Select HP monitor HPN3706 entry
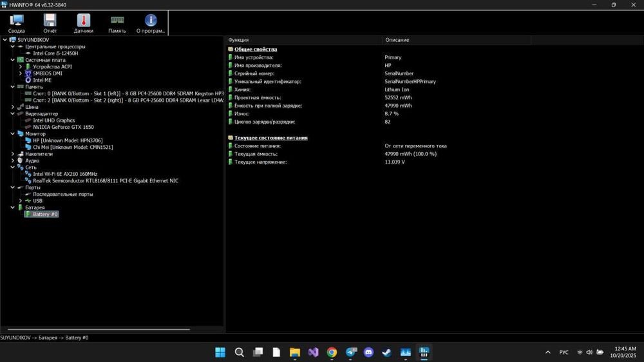Viewport: 644px width, 362px height. pyautogui.click(x=68, y=140)
